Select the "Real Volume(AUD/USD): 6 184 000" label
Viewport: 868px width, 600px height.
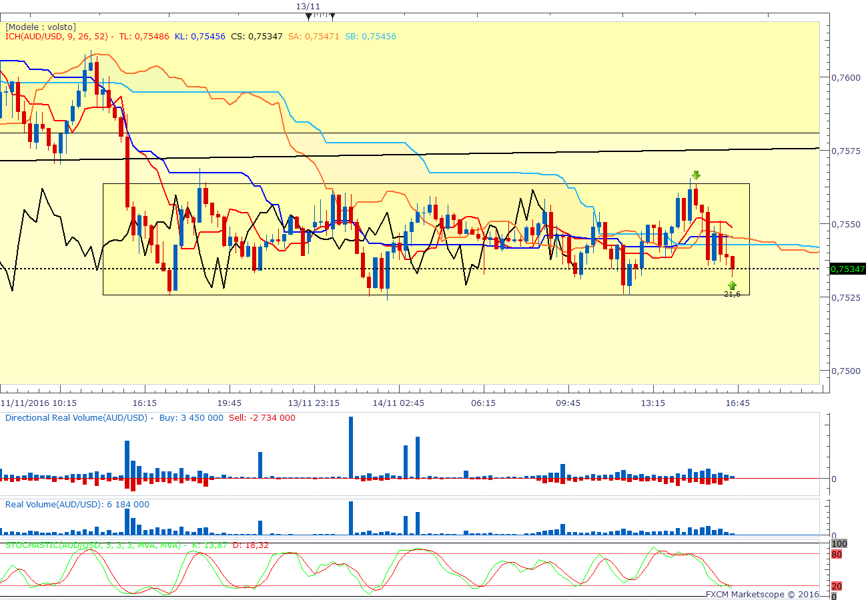(77, 505)
